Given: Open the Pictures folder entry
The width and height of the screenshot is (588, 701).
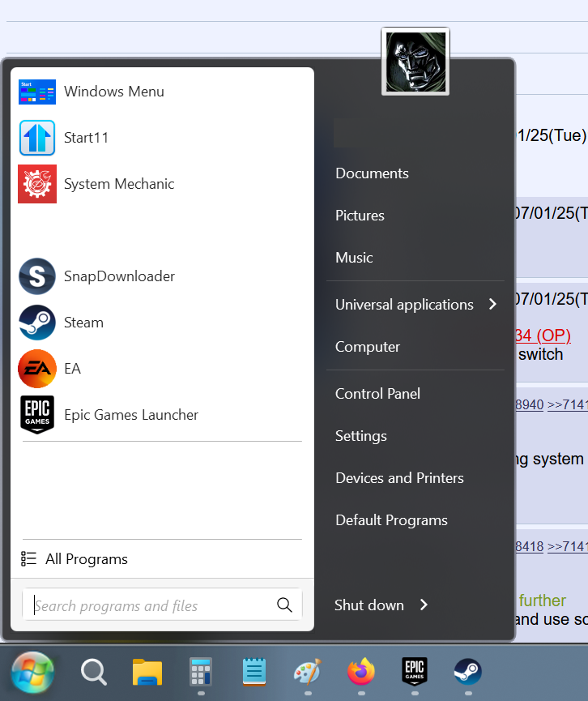Looking at the screenshot, I should tap(360, 216).
